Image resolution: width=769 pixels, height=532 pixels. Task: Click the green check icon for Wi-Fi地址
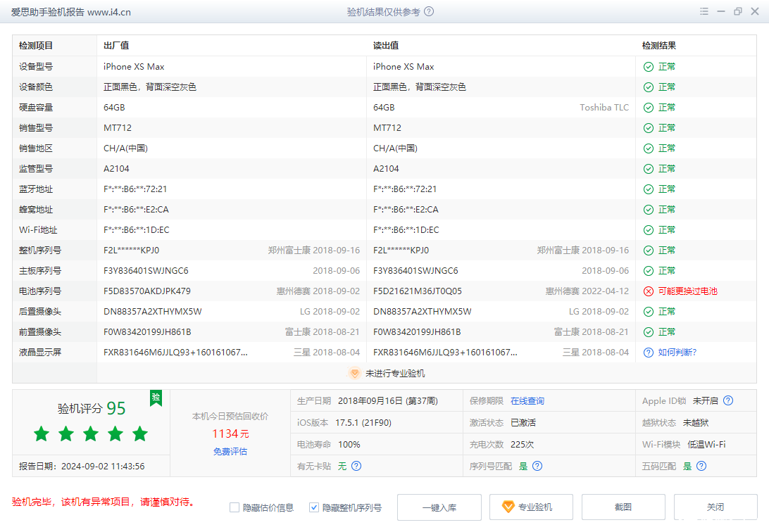[649, 230]
